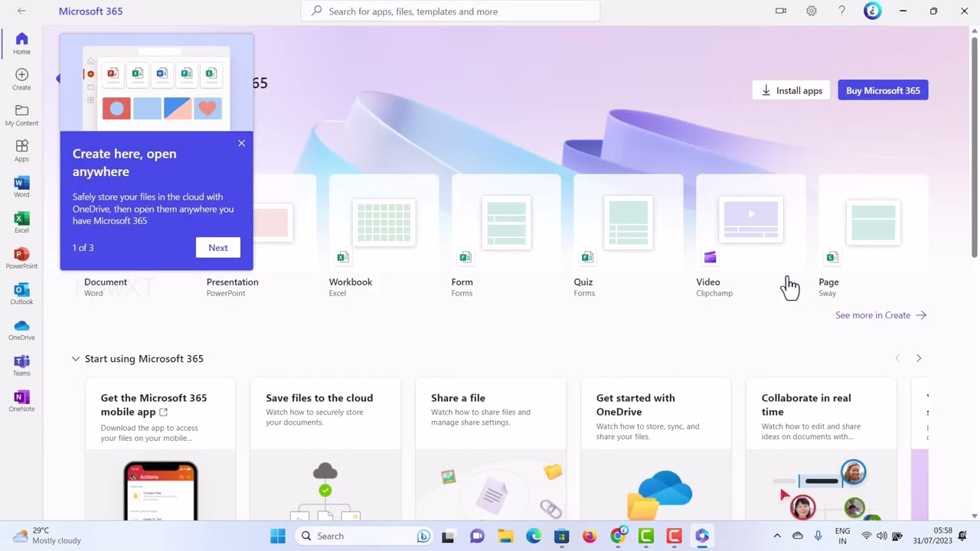
Task: Click Buy Microsoft 365 button
Action: coord(883,90)
